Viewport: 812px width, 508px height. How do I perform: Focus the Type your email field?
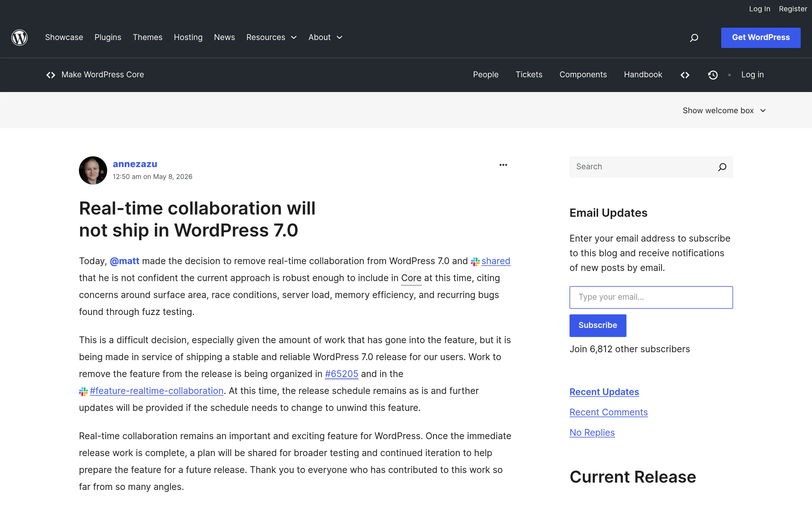point(651,297)
